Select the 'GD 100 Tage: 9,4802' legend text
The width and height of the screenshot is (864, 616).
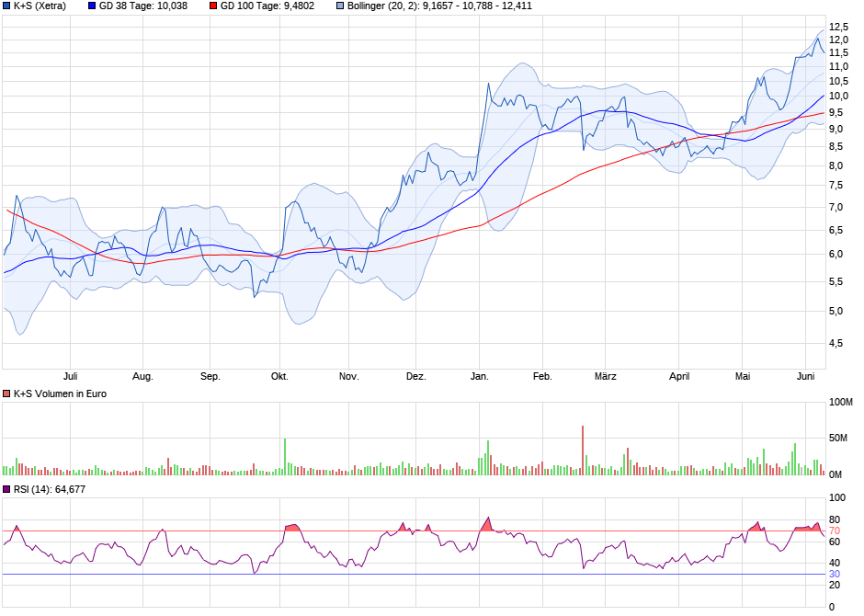(267, 6)
